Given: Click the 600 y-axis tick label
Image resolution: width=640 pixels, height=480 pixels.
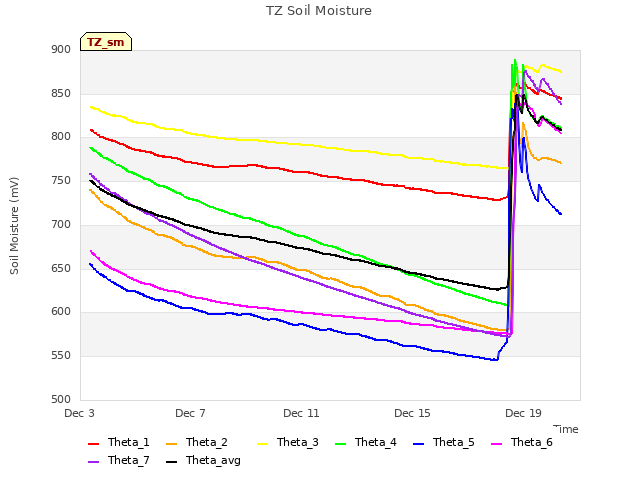Looking at the screenshot, I should coord(61,312).
